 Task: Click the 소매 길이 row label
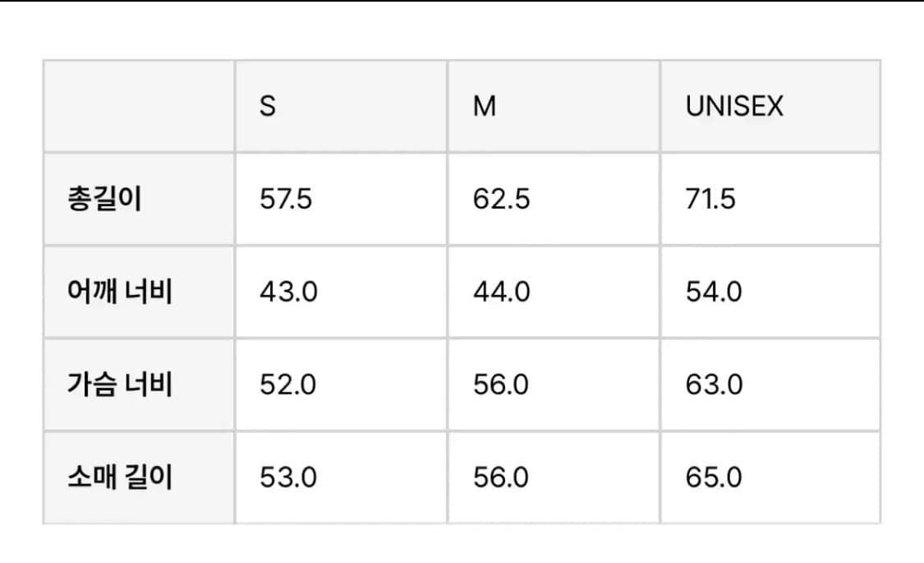[x=120, y=477]
